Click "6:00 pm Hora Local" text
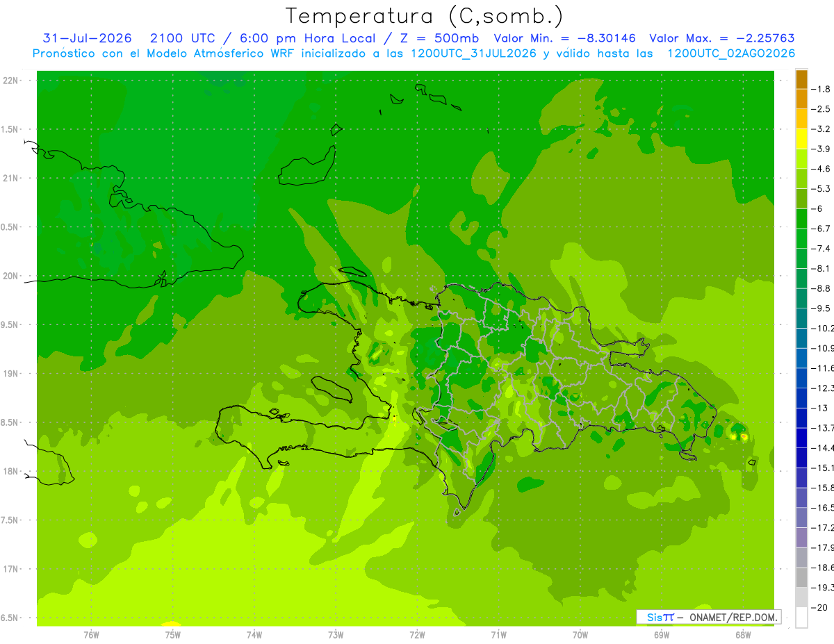The height and width of the screenshot is (644, 834). pyautogui.click(x=308, y=38)
